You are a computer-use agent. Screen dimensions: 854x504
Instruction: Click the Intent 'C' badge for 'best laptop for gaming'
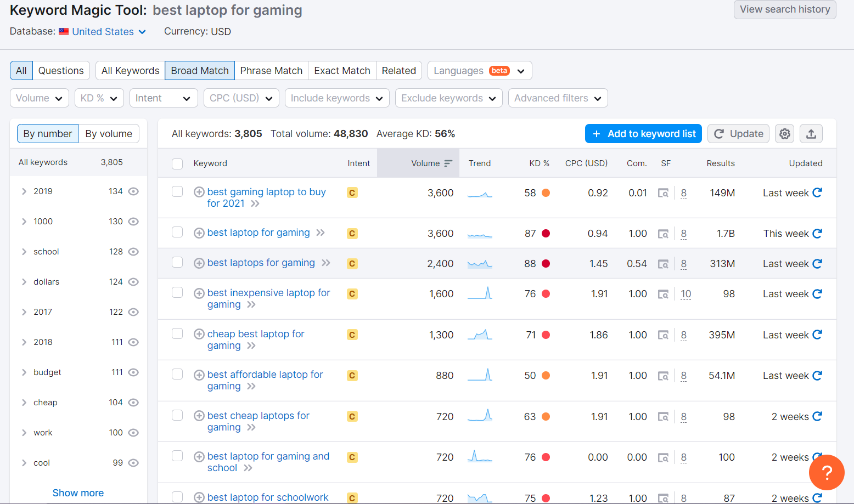click(x=352, y=234)
